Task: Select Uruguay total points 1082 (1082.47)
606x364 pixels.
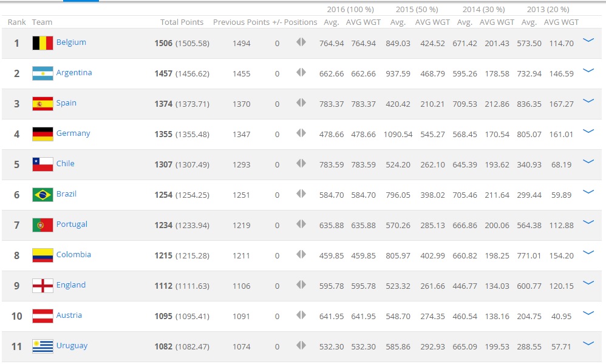Action: pyautogui.click(x=182, y=346)
